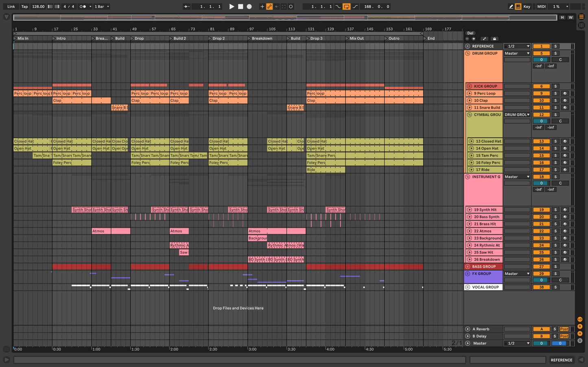Click the Lock Envelopes padlock icon
The width and height of the screenshot is (588, 367).
[494, 39]
